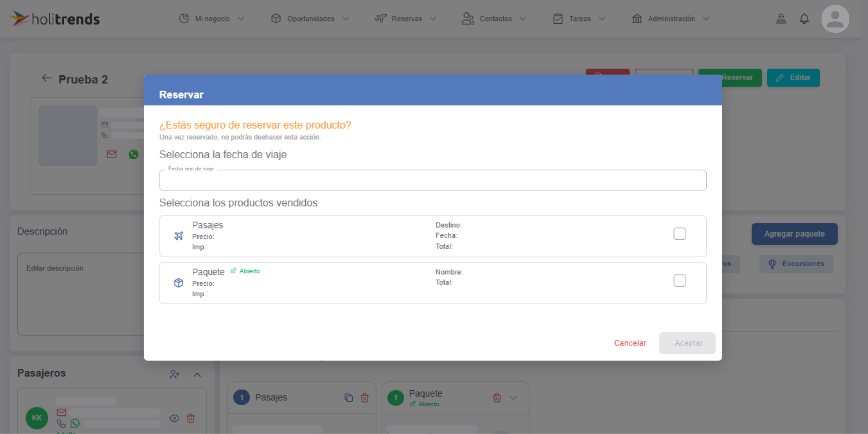This screenshot has height=434, width=868.
Task: Click the Pasajes airplane icon in the dialog
Action: [x=179, y=236]
